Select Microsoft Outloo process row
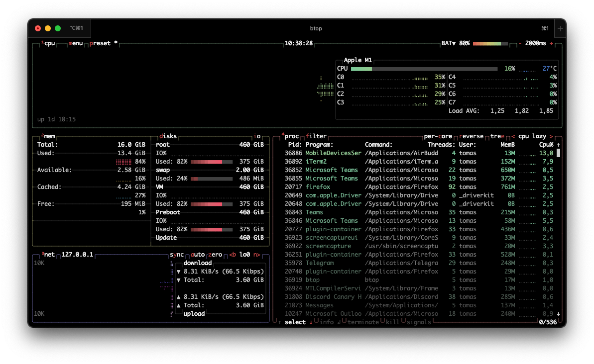Viewport: 594px width, 364px height. (x=419, y=314)
